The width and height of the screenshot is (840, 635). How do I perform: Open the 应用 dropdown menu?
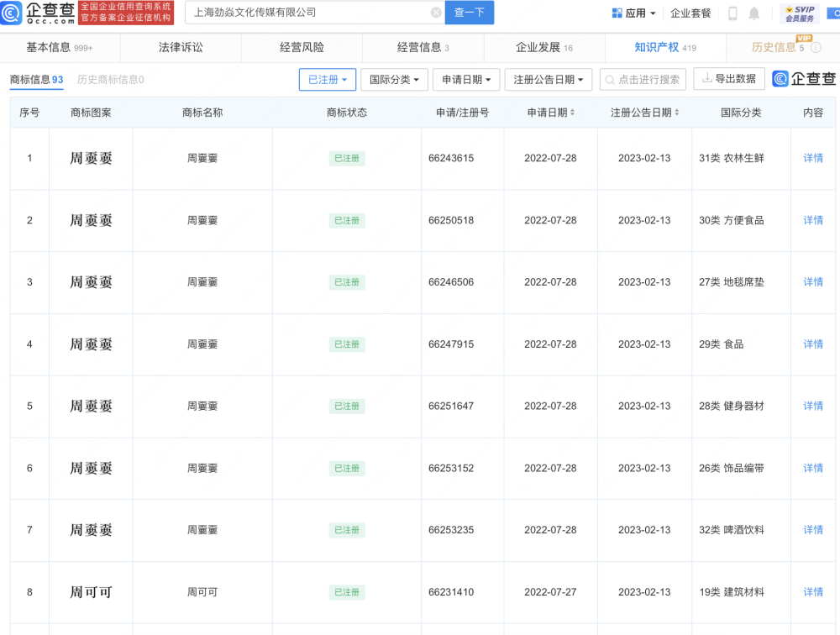pyautogui.click(x=634, y=13)
